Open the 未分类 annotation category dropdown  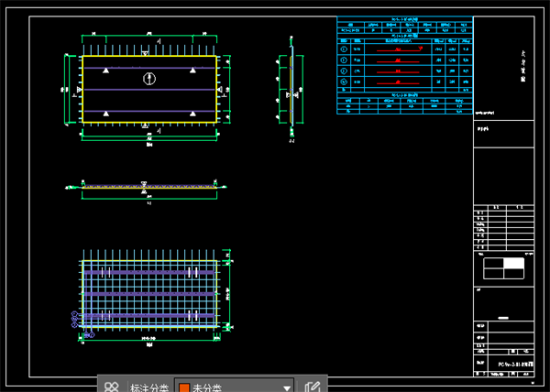point(235,386)
